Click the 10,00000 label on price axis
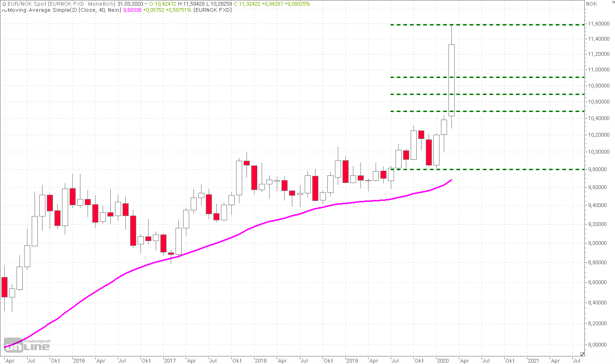615x364 pixels. pos(598,152)
